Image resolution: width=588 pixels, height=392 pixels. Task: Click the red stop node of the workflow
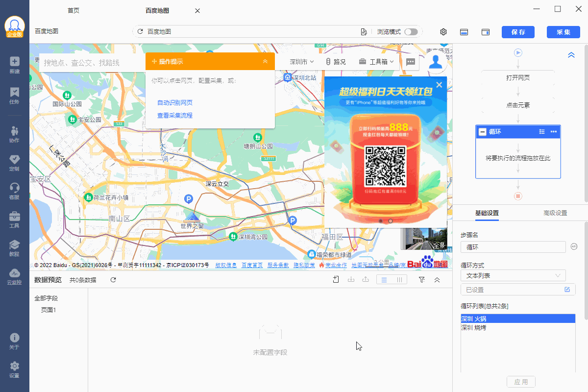518,196
